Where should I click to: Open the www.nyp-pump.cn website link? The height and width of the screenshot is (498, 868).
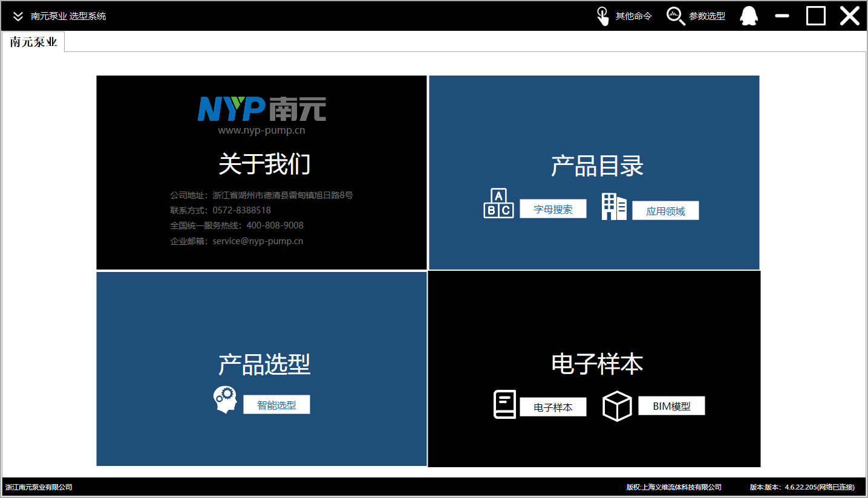[261, 130]
